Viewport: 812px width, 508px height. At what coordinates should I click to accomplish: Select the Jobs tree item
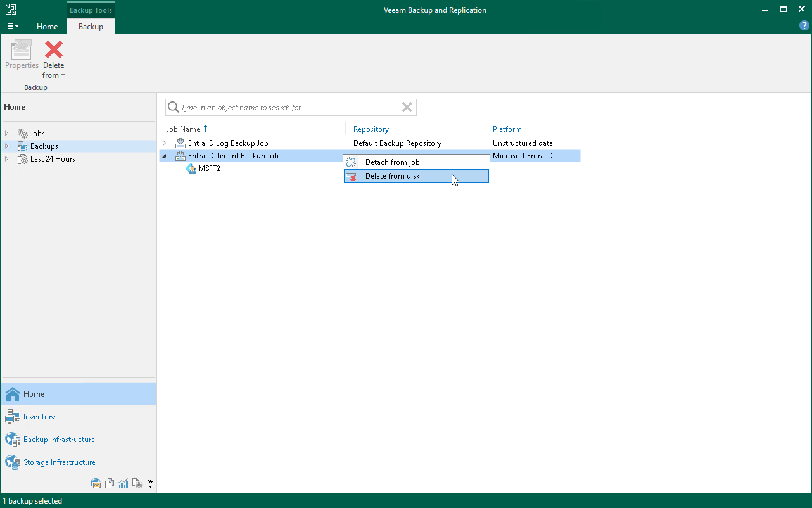click(37, 134)
